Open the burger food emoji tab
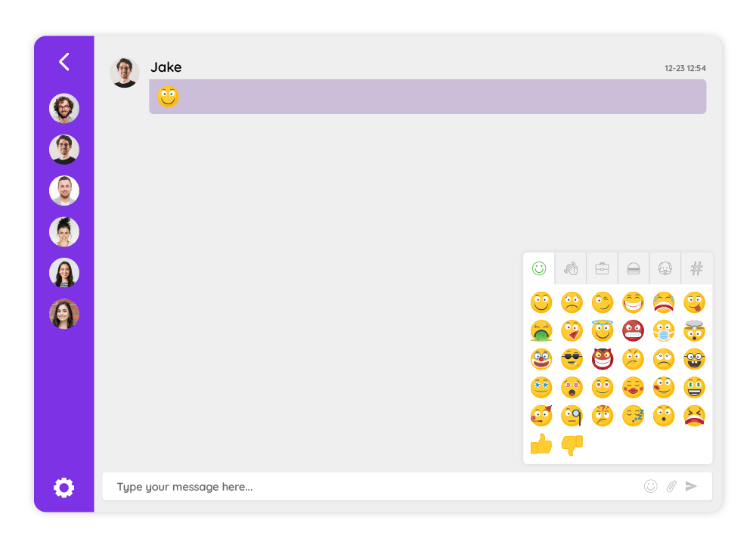Screen dimensions: 756x548 click(634, 268)
